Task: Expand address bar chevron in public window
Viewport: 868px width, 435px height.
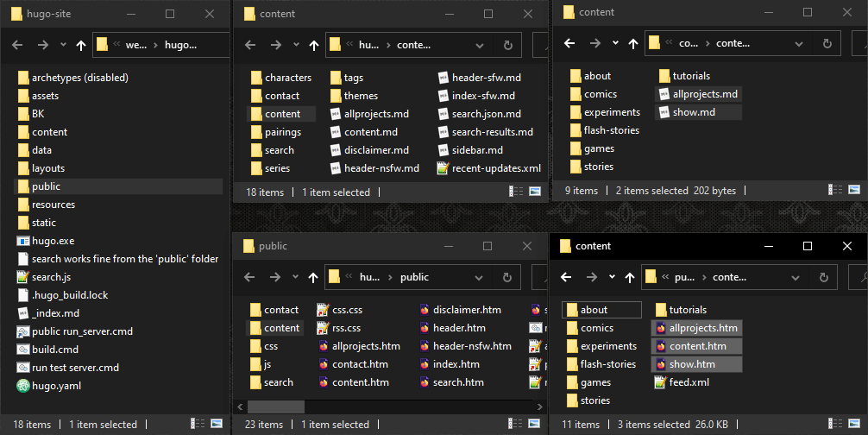Action: pos(347,277)
